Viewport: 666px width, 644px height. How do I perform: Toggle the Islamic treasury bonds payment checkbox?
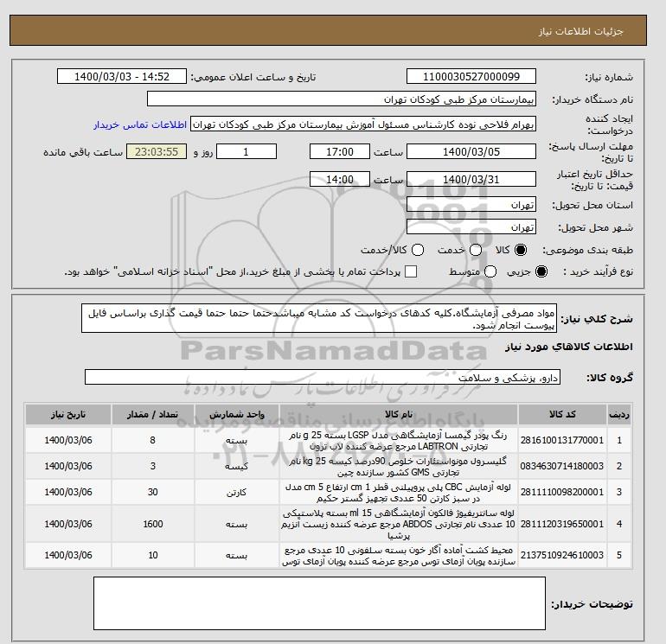(x=411, y=271)
